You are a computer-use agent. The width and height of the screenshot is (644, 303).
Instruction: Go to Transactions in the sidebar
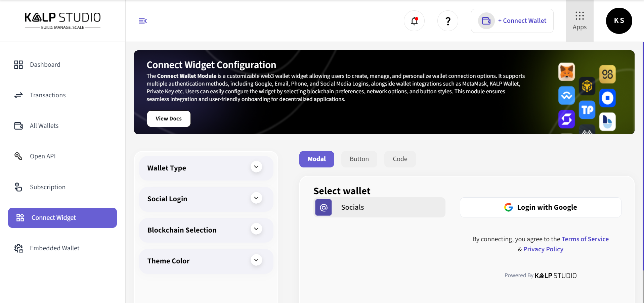coord(48,95)
